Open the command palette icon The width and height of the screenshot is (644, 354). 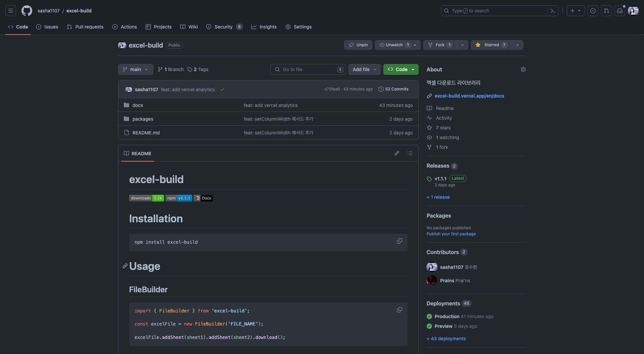pyautogui.click(x=553, y=11)
